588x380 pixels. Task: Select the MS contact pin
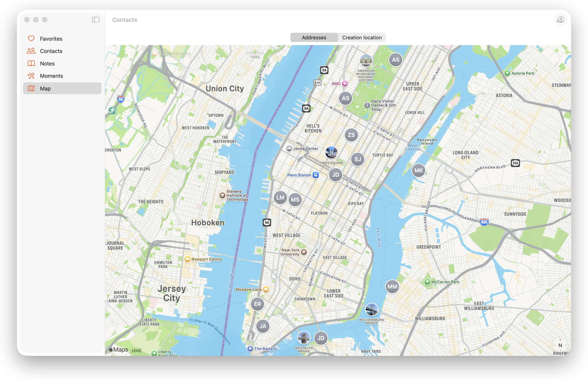coord(295,200)
